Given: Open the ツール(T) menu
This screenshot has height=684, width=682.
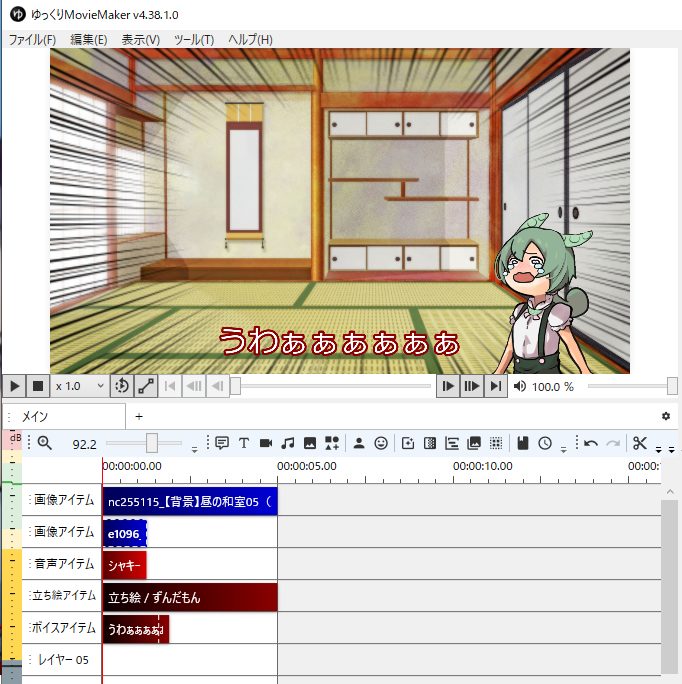Looking at the screenshot, I should click(193, 39).
